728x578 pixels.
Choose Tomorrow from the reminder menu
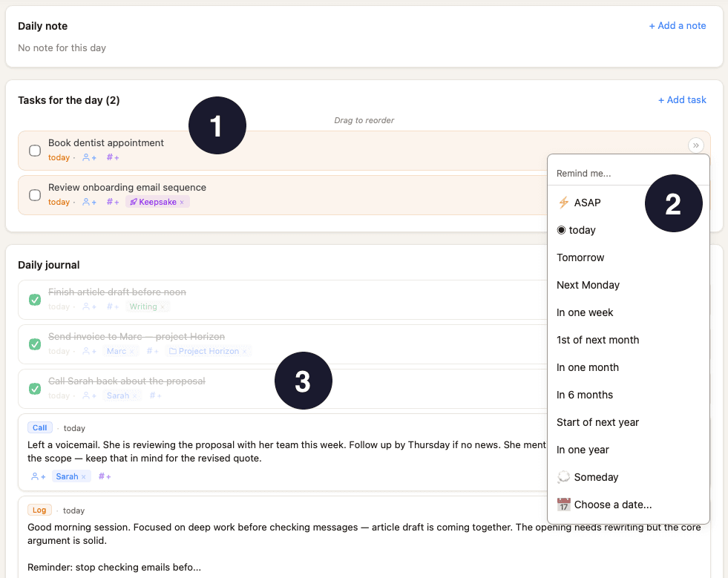tap(580, 257)
